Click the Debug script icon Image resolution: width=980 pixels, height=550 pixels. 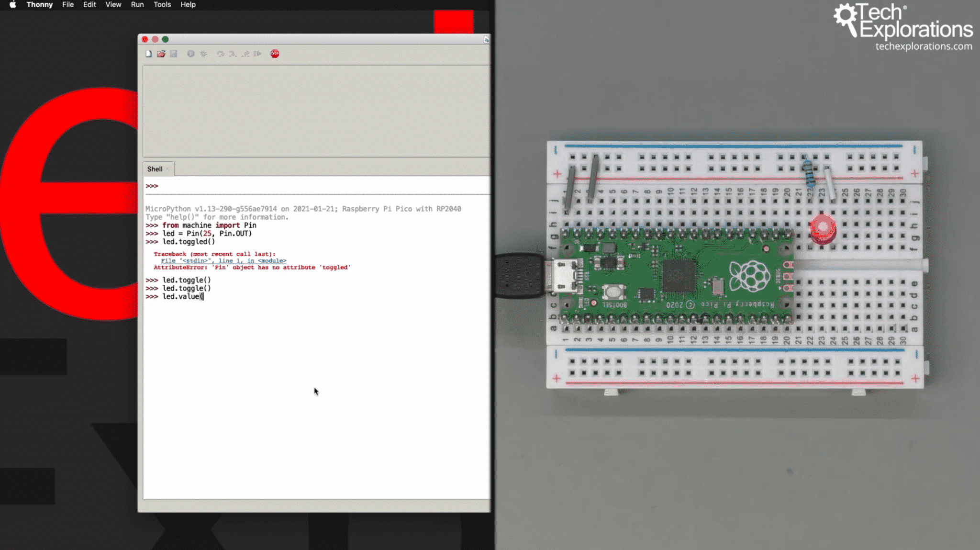(204, 53)
